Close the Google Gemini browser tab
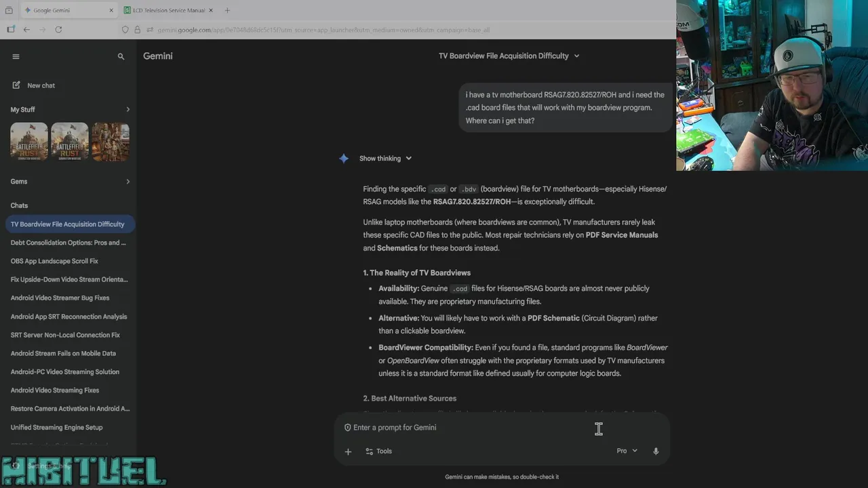This screenshot has width=868, height=488. tap(111, 11)
